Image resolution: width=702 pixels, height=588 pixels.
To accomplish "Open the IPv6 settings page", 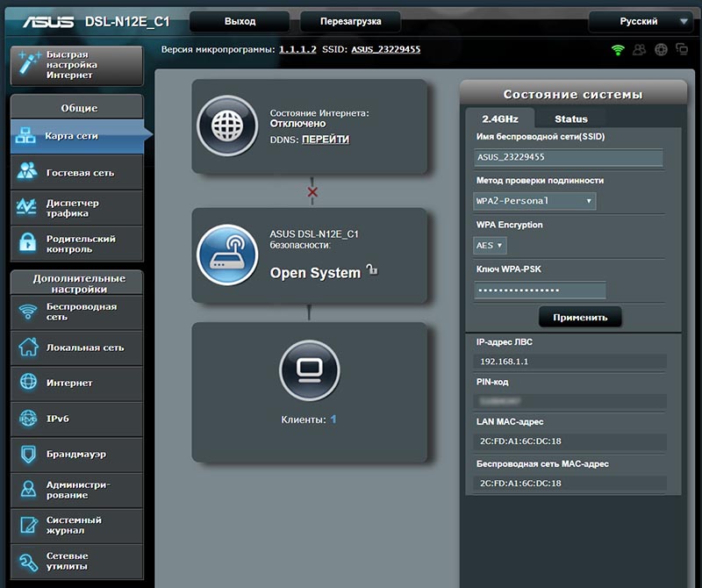I will [x=77, y=419].
